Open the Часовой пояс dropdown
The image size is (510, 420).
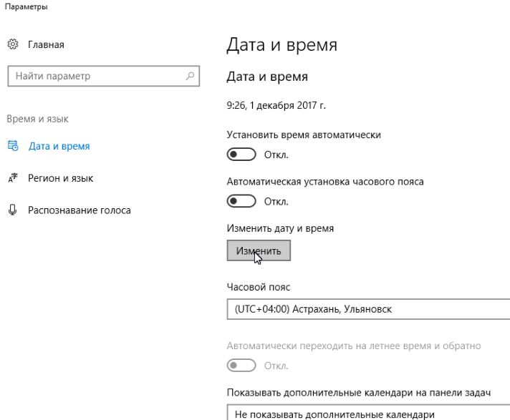point(368,309)
